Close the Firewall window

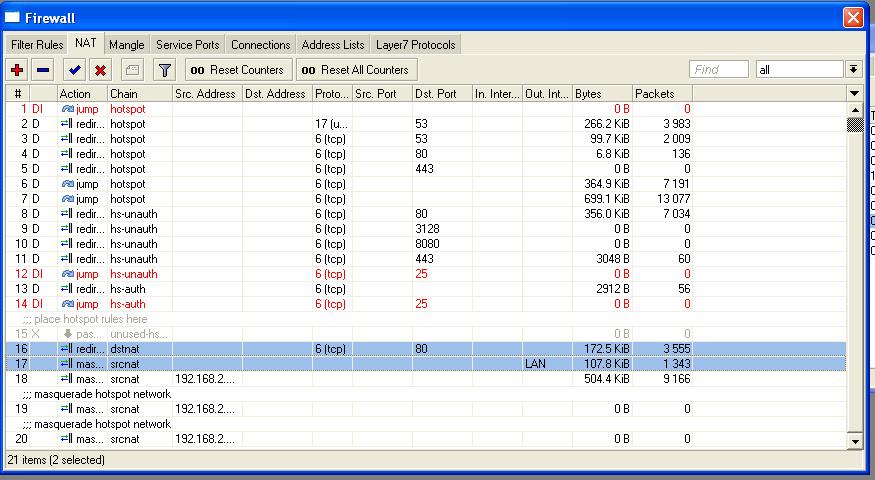point(853,17)
